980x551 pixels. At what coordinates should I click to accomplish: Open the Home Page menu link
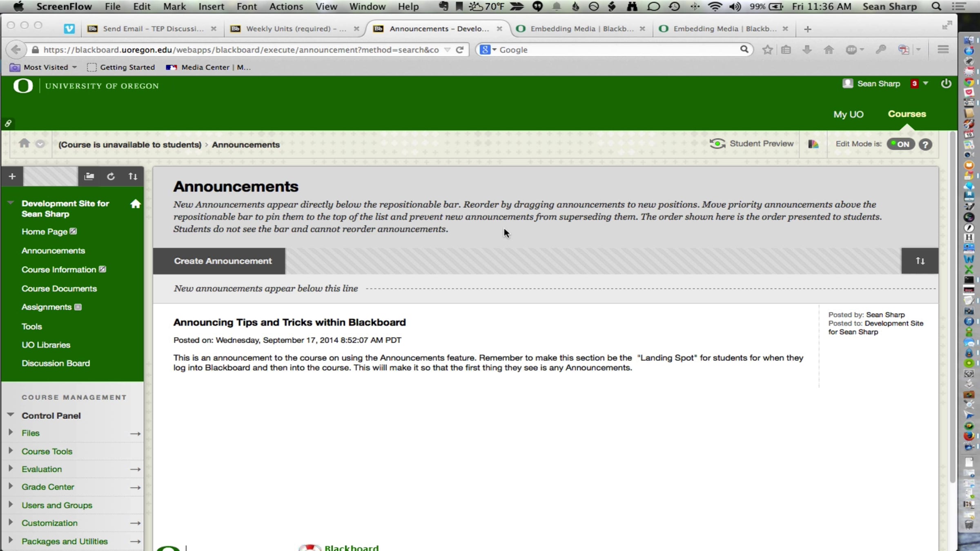point(45,232)
